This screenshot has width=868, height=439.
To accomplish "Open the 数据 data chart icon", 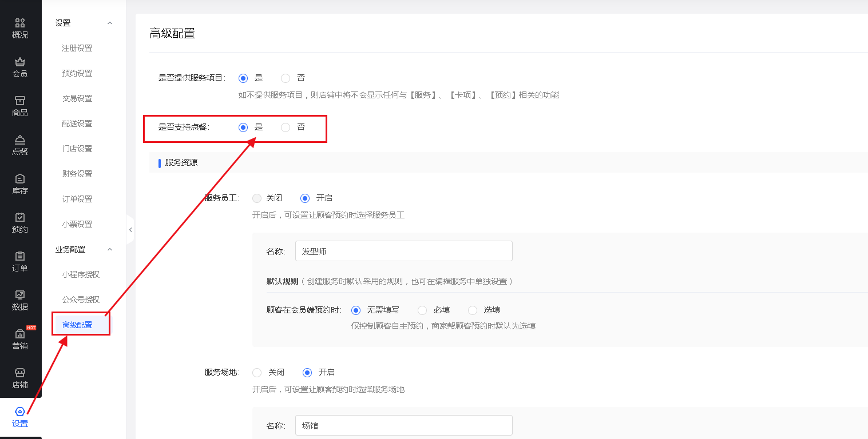I will (x=20, y=295).
